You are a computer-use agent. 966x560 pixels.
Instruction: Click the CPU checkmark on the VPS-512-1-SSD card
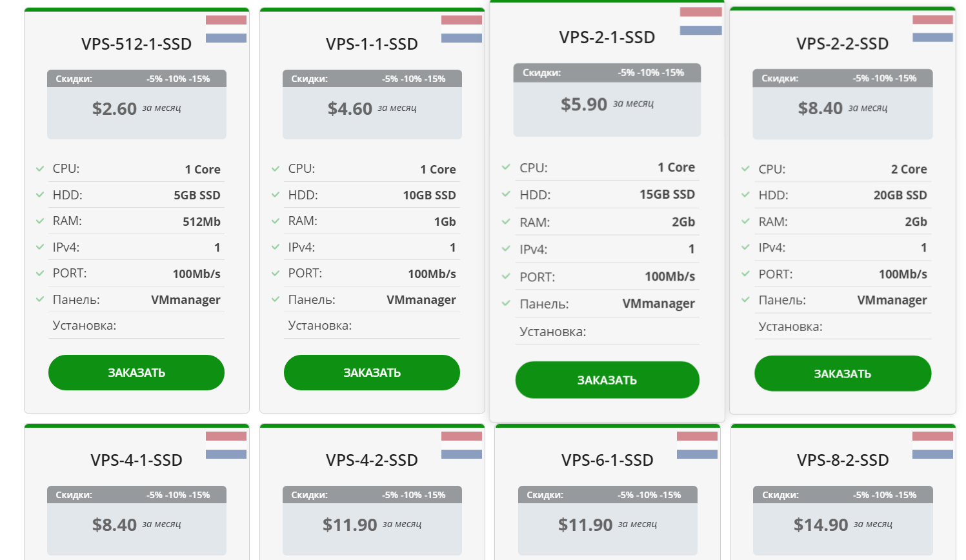pos(40,169)
